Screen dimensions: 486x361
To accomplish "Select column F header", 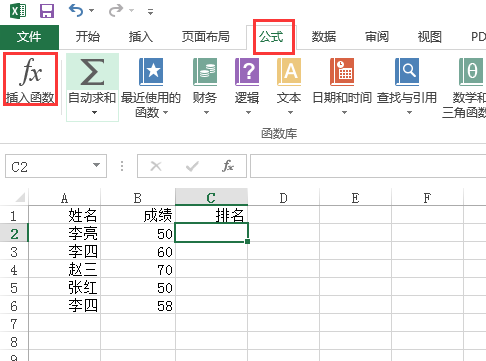I will point(427,198).
